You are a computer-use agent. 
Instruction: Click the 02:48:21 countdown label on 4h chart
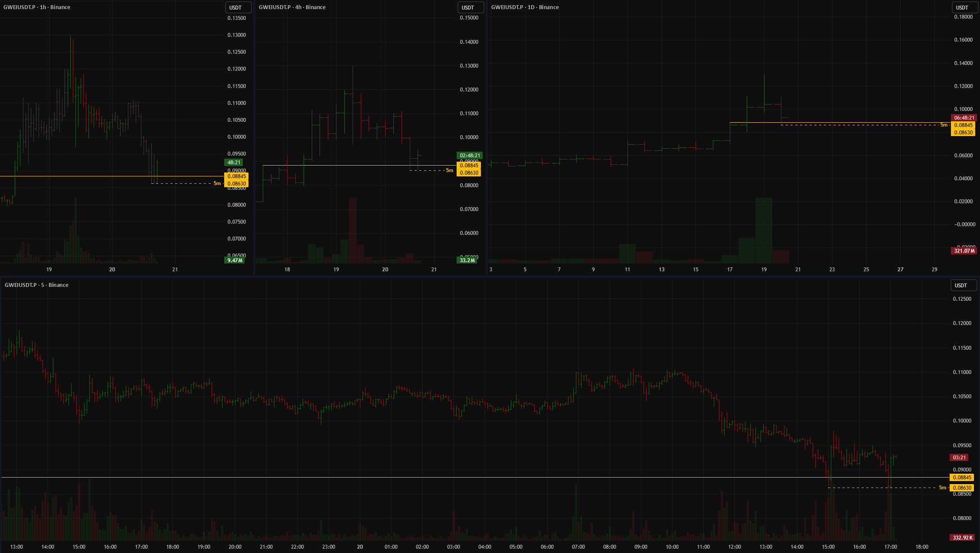[470, 156]
